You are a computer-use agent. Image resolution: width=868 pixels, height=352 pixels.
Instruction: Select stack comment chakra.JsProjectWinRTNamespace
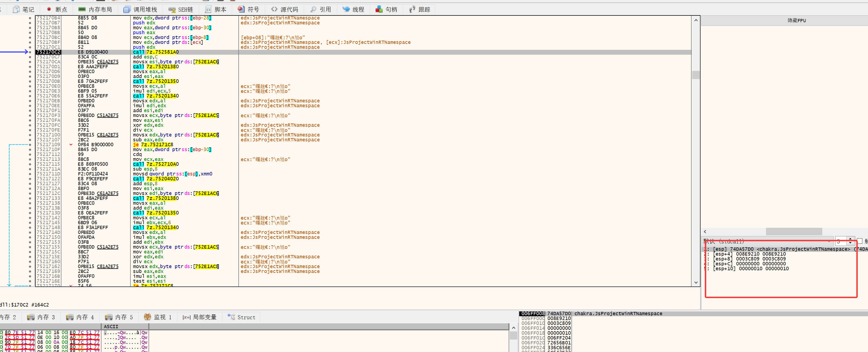coord(618,314)
